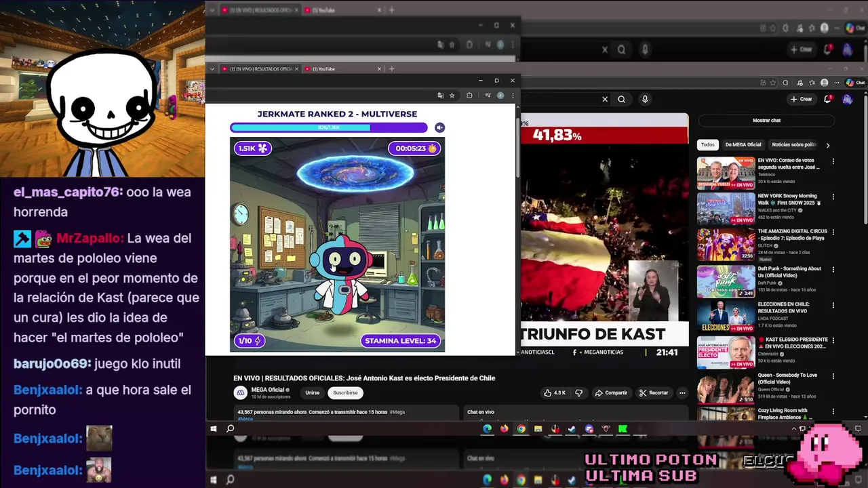Click the 1/10 energy lightning badge
This screenshot has width=868, height=488.
click(x=249, y=341)
